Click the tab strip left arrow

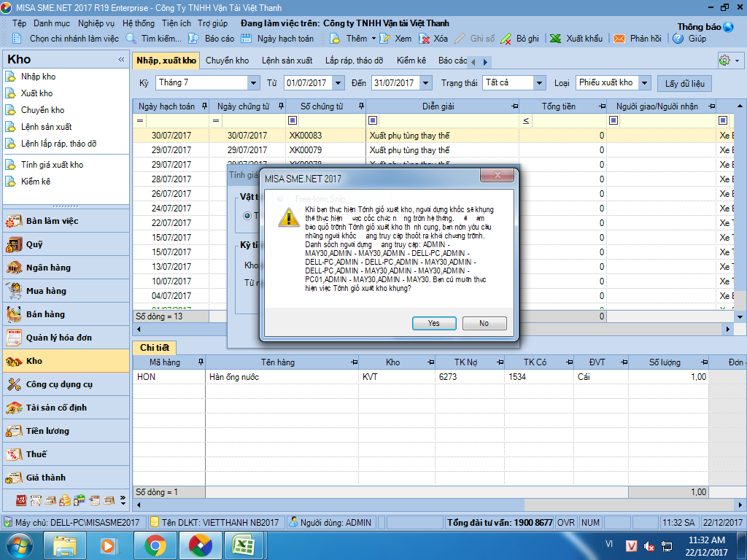[473, 62]
